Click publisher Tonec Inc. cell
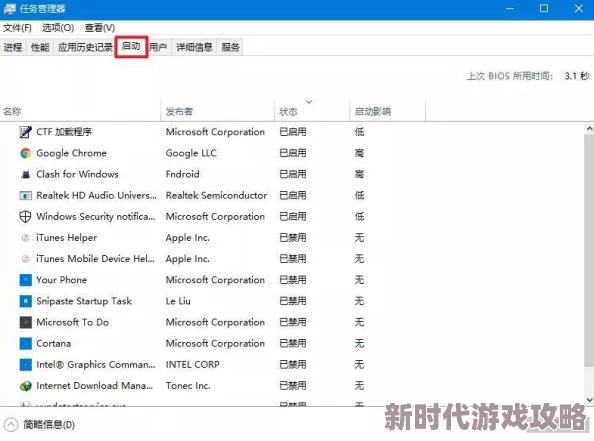Image resolution: width=594 pixels, height=441 pixels. pyautogui.click(x=188, y=386)
